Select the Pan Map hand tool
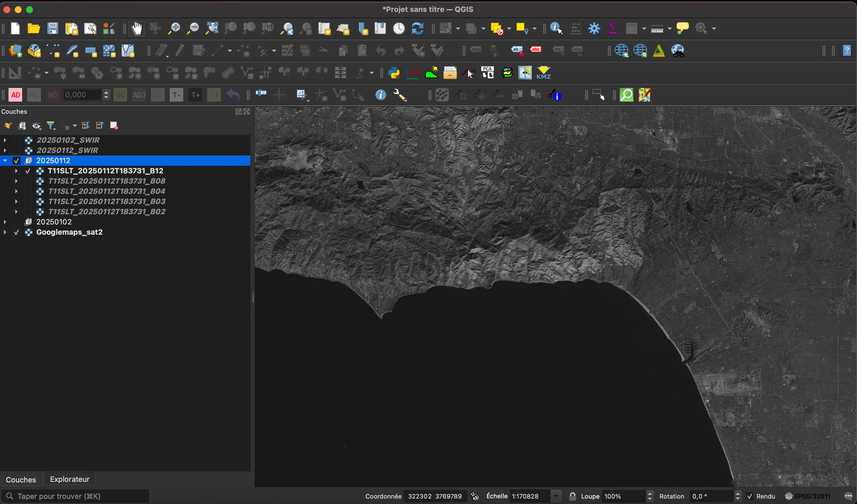Screen dimensions: 857x504 [x=137, y=29]
